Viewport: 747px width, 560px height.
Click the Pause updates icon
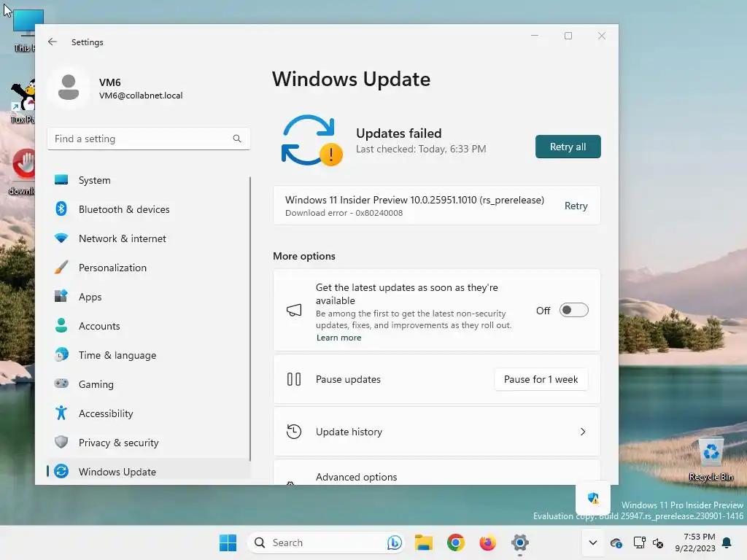pos(294,379)
